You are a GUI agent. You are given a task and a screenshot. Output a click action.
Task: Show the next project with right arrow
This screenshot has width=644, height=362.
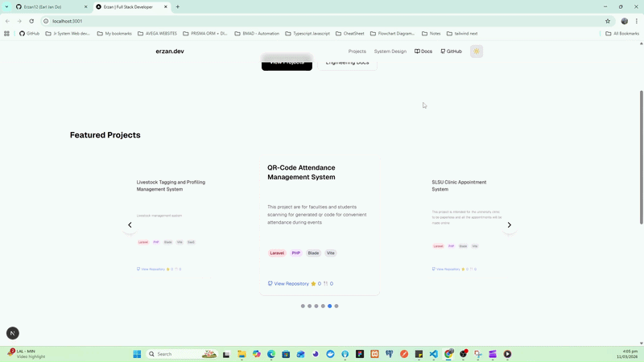tap(510, 225)
